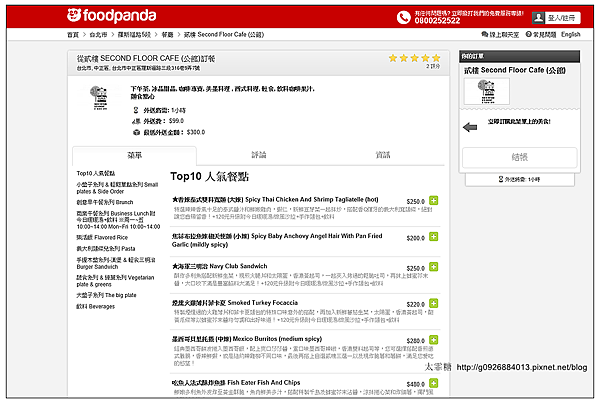Click the five-star rating
600x403 pixels.
(x=414, y=58)
